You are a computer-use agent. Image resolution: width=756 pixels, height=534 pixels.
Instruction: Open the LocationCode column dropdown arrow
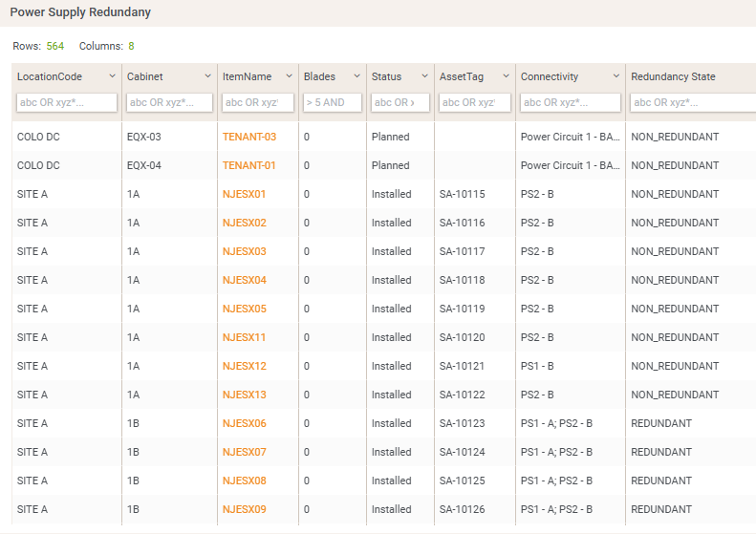112,76
